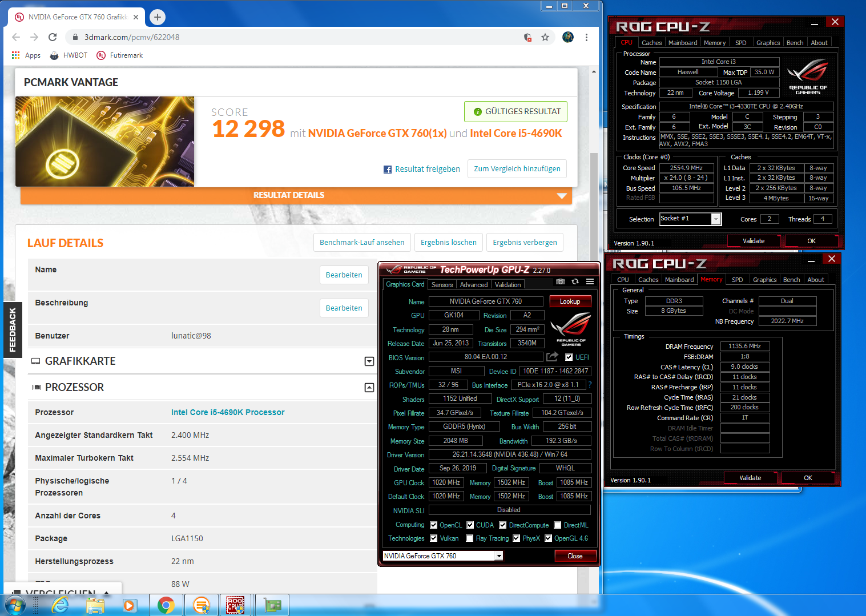Collapse the PROZESSOR section
Viewport: 866px width, 616px height.
pos(369,388)
